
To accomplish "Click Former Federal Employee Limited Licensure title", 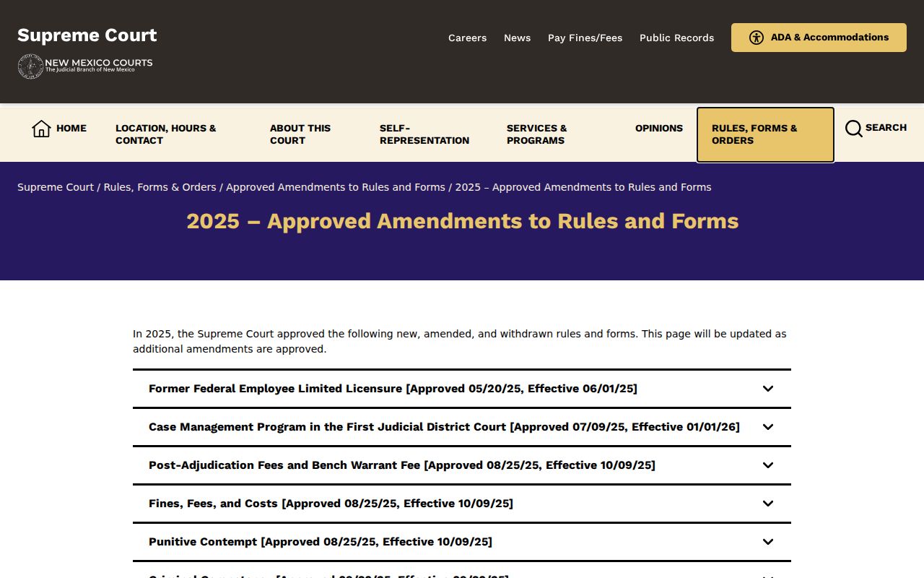I will (x=393, y=389).
